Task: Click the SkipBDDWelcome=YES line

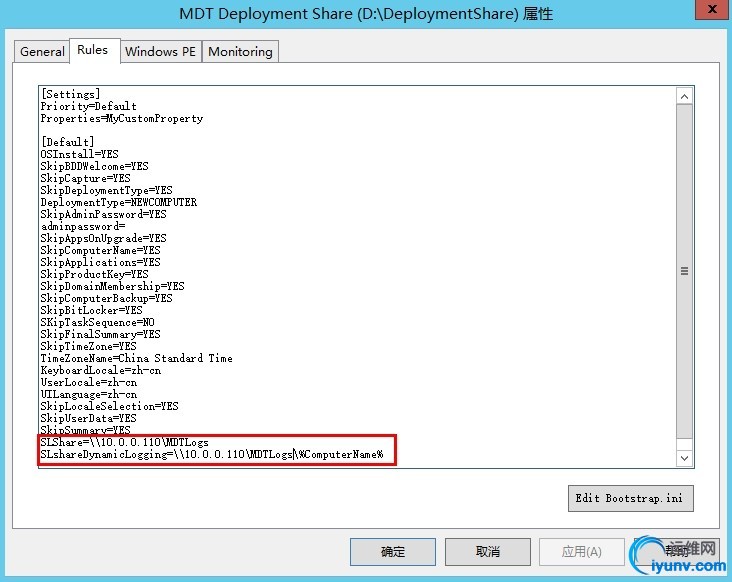Action: coord(95,166)
